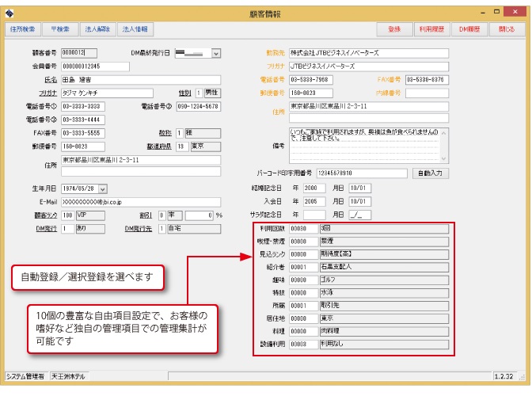Click the red 登録 register button
The height and width of the screenshot is (396, 532).
(x=394, y=29)
